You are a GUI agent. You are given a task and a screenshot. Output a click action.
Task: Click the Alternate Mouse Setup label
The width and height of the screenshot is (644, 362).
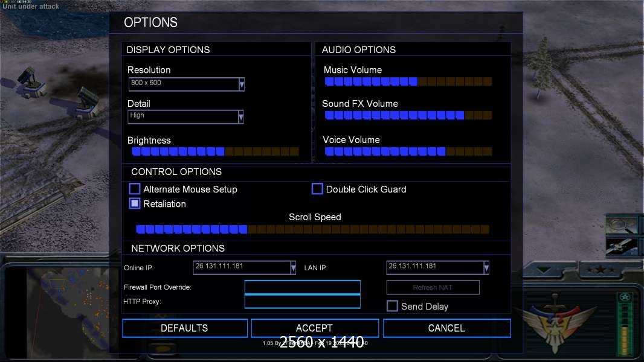[x=190, y=189]
